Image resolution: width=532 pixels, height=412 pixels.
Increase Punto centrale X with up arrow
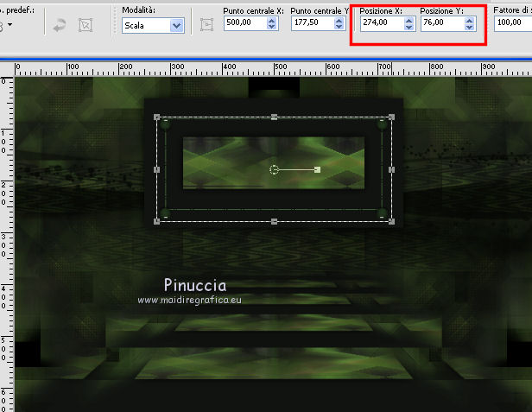(271, 21)
